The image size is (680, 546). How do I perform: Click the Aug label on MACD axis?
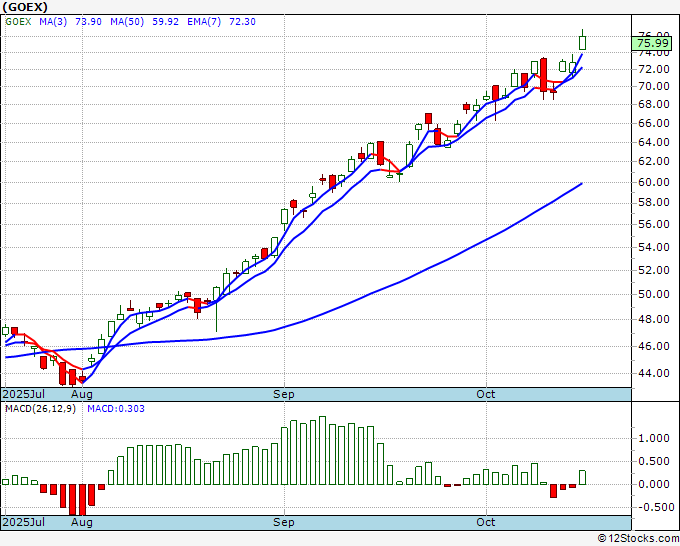[82, 522]
